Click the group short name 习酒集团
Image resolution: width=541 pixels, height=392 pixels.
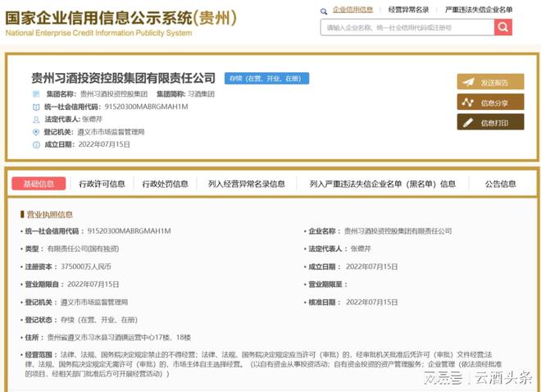201,93
